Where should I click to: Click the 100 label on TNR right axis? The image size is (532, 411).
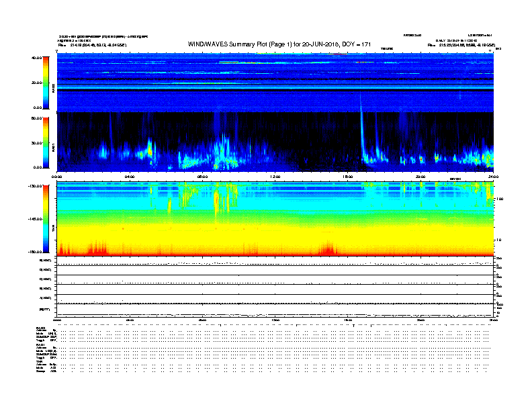(500, 199)
